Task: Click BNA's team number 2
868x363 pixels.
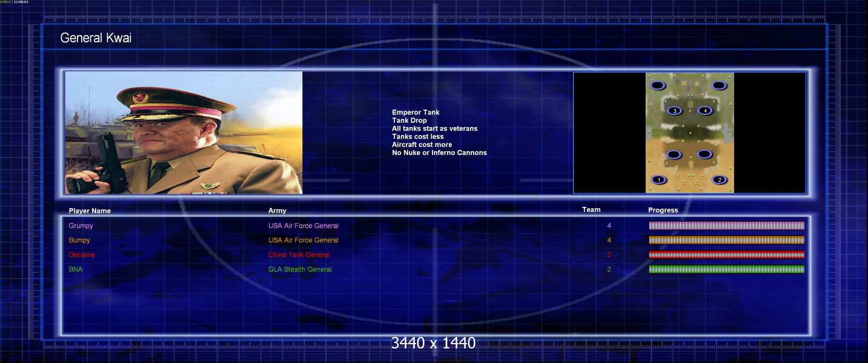Action: (609, 269)
